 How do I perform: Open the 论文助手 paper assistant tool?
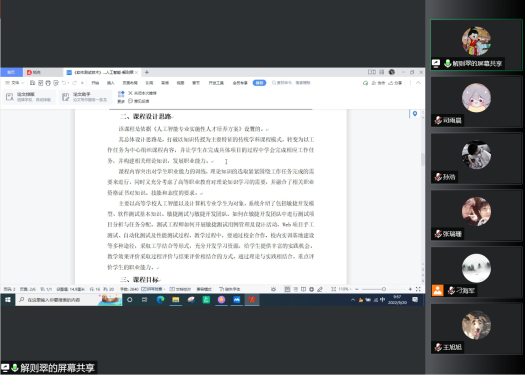tap(85, 97)
